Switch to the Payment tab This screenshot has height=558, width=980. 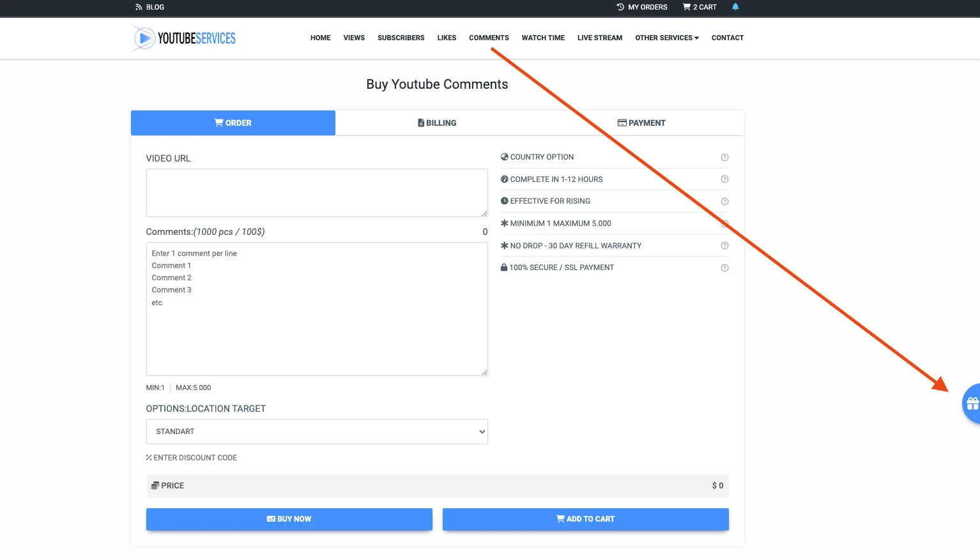coord(641,123)
